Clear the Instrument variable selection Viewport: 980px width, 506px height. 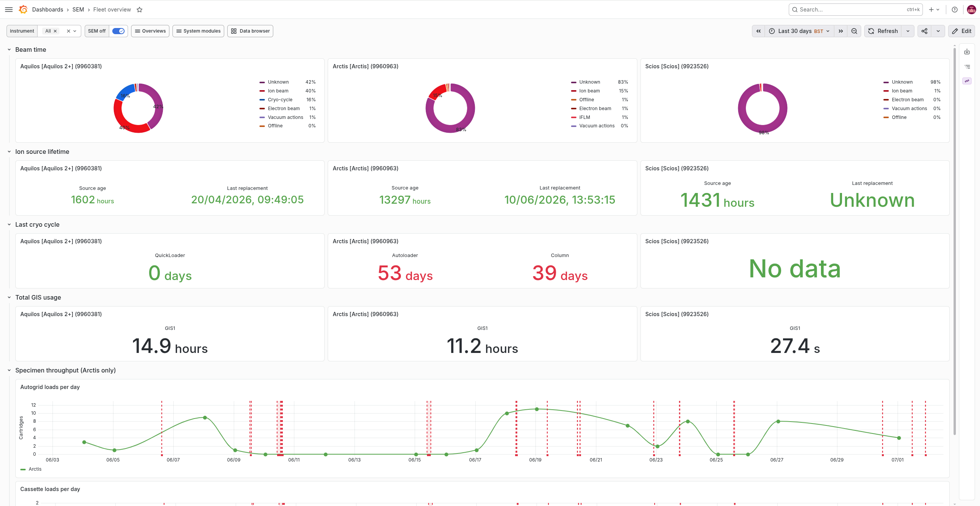[69, 31]
